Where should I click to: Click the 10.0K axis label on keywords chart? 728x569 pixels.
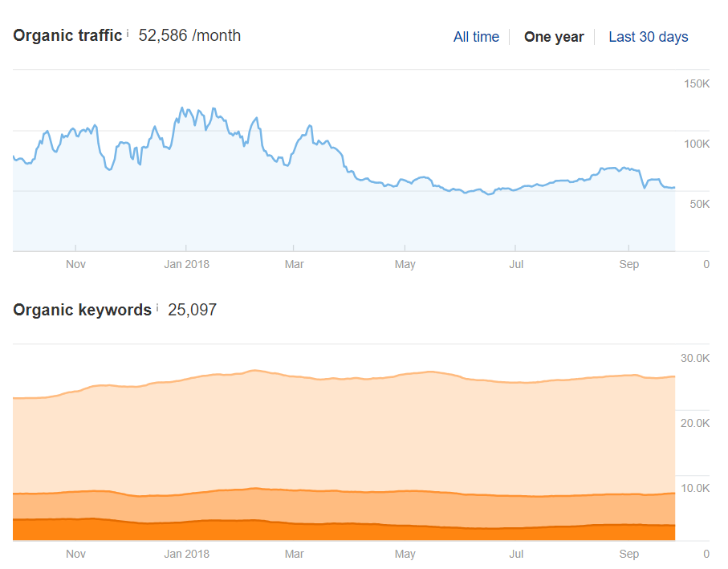click(695, 488)
